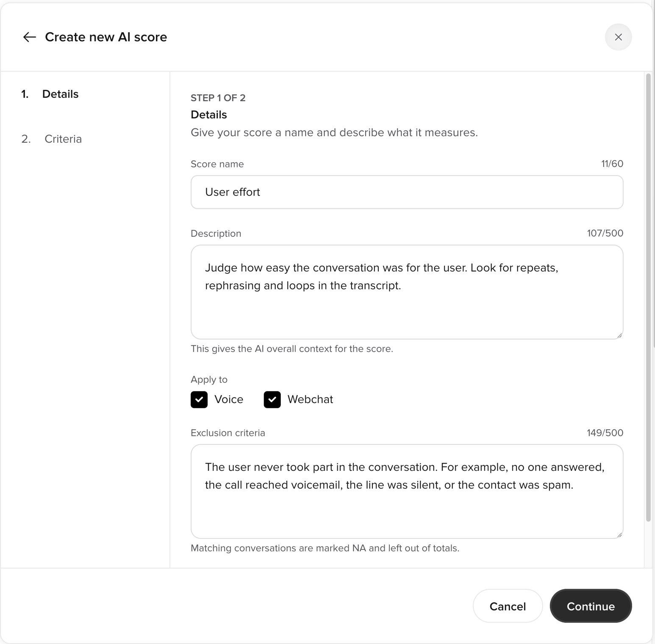Click the 'Score name' label
The width and height of the screenshot is (655, 644).
pyautogui.click(x=217, y=164)
